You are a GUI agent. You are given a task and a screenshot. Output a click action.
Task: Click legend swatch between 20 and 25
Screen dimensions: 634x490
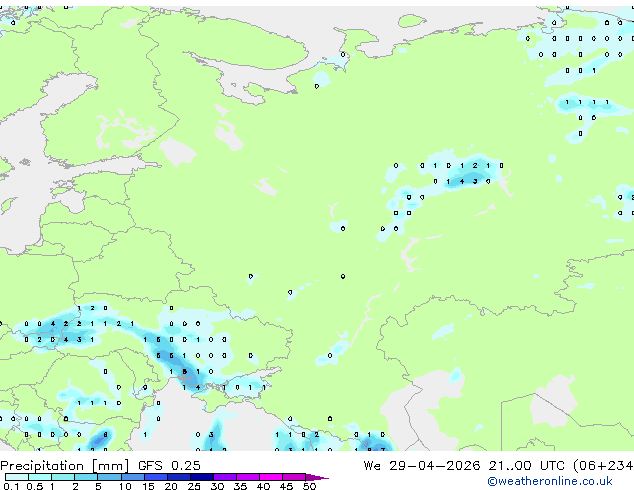[178, 477]
